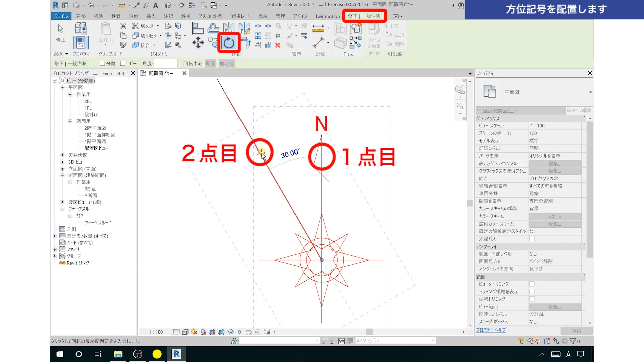644x362 pixels.
Task: Click the 角度 input field
Action: tap(166, 63)
